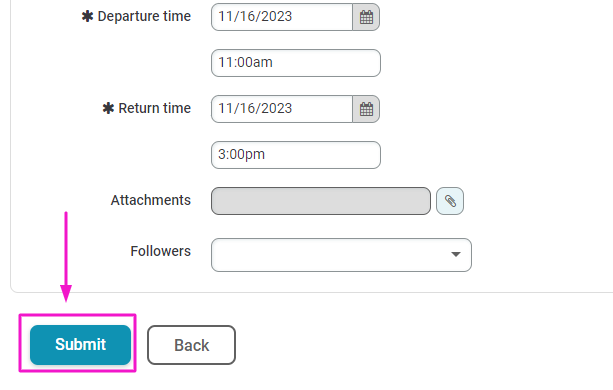Go back using the Back button
This screenshot has width=613, height=390.
[192, 345]
